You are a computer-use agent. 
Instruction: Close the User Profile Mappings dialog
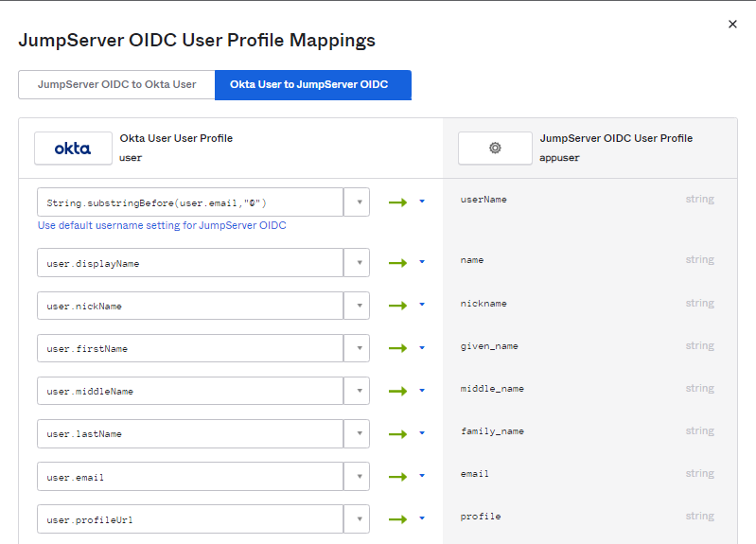732,25
